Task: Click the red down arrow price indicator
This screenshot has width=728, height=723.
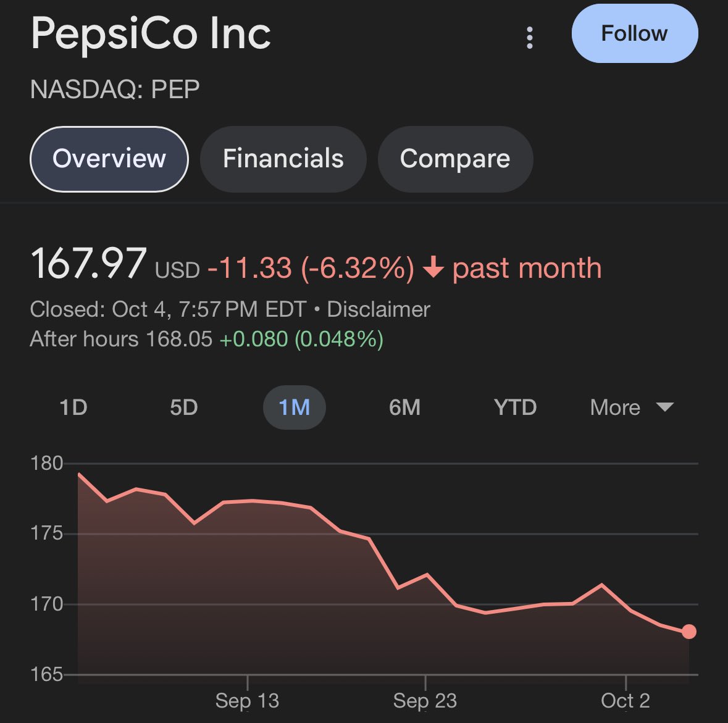Action: click(433, 268)
